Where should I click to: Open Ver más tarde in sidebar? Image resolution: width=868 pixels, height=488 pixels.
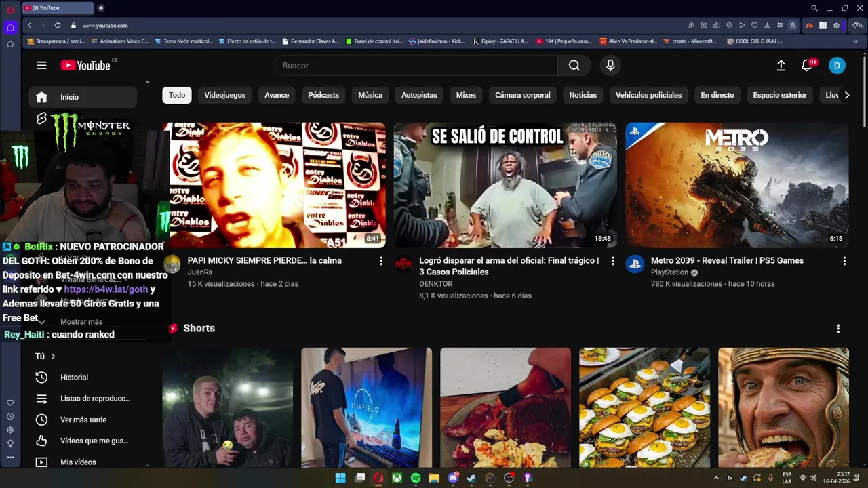tap(83, 420)
